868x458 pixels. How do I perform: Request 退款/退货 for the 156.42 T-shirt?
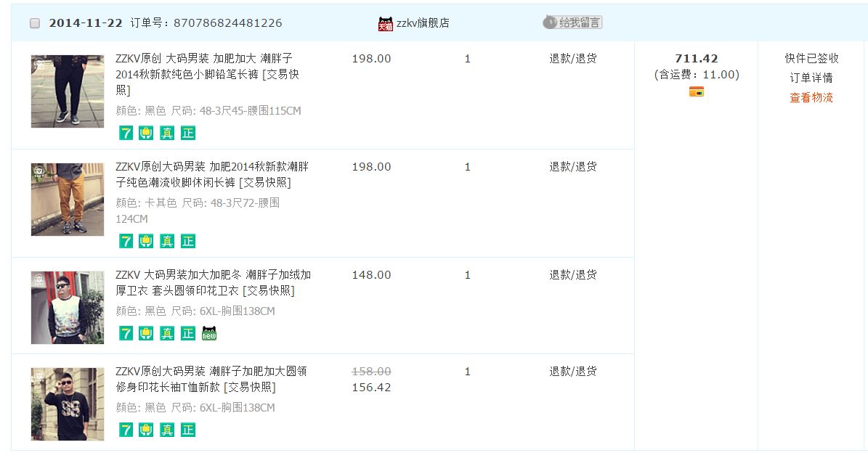(x=572, y=372)
